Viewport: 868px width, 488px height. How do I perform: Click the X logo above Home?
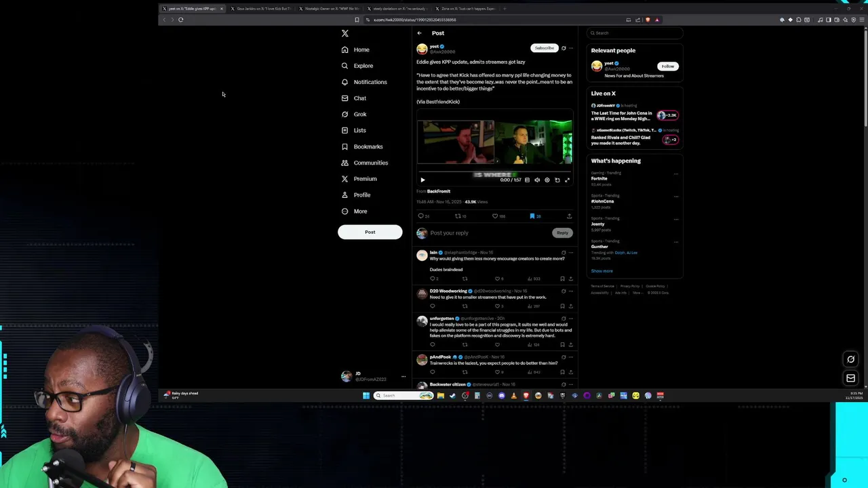click(344, 33)
